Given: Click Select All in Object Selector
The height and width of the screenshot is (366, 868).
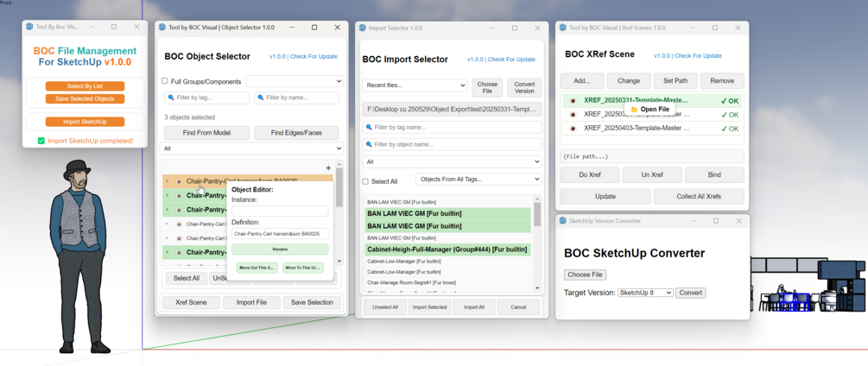Looking at the screenshot, I should [186, 278].
